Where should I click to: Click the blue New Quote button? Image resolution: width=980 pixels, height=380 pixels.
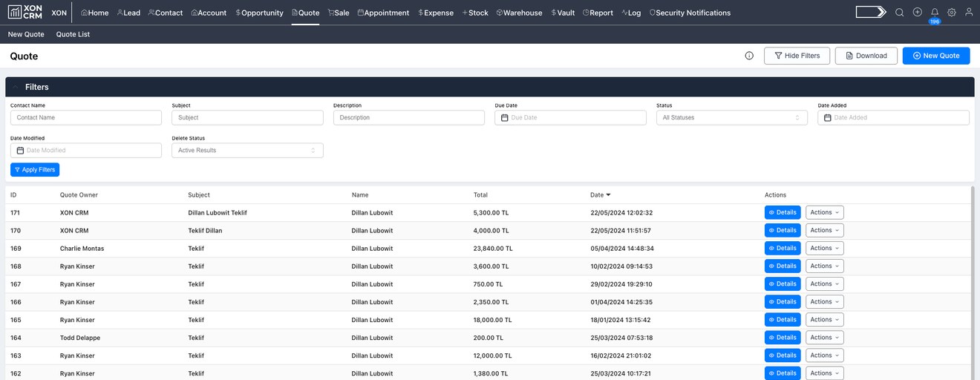pyautogui.click(x=935, y=56)
